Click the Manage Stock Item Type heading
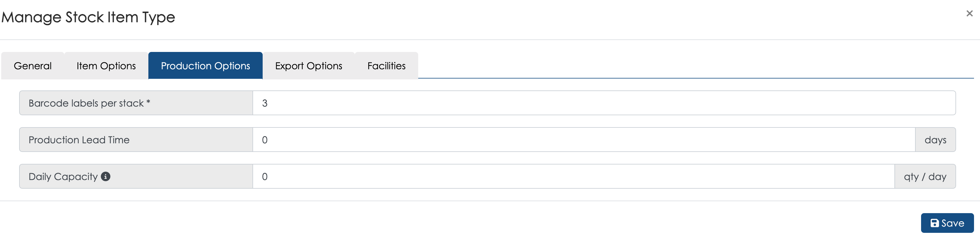Screen dimensions: 980x240 88,18
